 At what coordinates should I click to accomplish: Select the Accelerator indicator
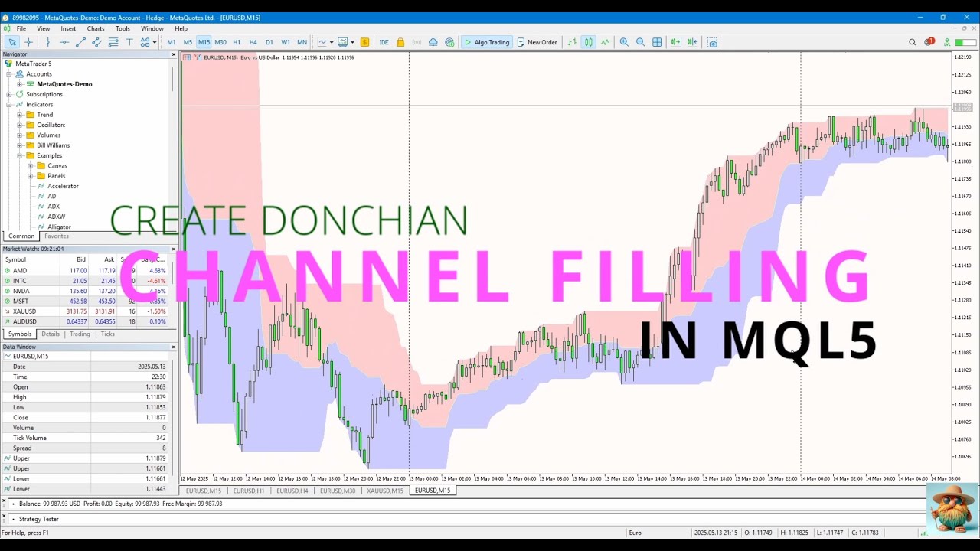tap(63, 186)
